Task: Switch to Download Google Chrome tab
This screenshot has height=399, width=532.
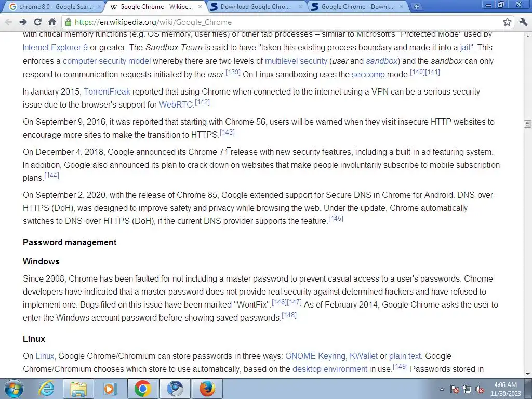Action: 255,7
